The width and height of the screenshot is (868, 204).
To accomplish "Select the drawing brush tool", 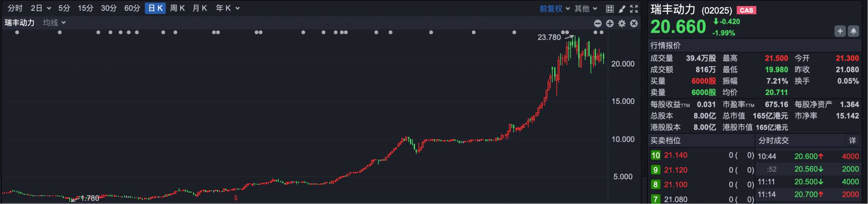I will [x=622, y=9].
